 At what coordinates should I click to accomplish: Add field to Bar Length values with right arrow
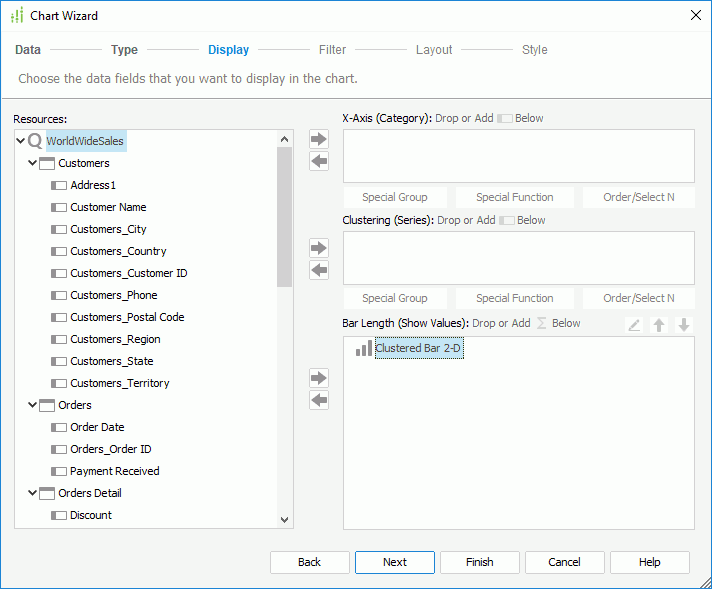coord(319,378)
